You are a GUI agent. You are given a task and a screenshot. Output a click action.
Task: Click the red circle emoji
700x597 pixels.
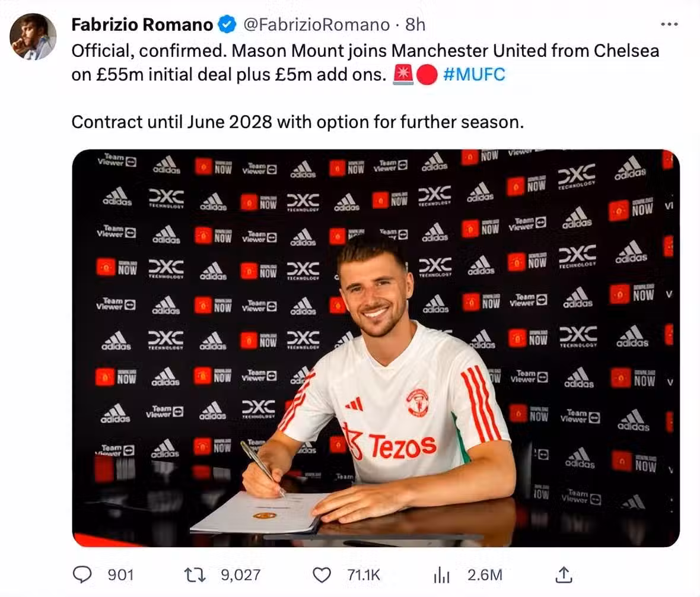[x=427, y=76]
